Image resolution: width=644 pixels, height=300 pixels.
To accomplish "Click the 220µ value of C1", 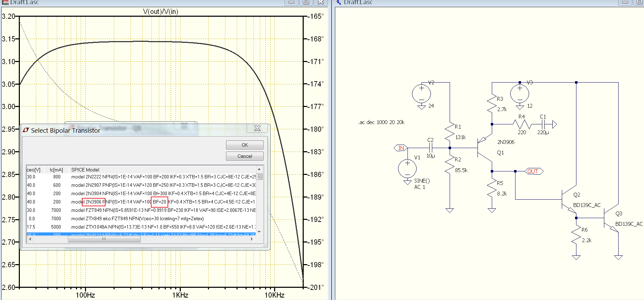I will [x=543, y=132].
